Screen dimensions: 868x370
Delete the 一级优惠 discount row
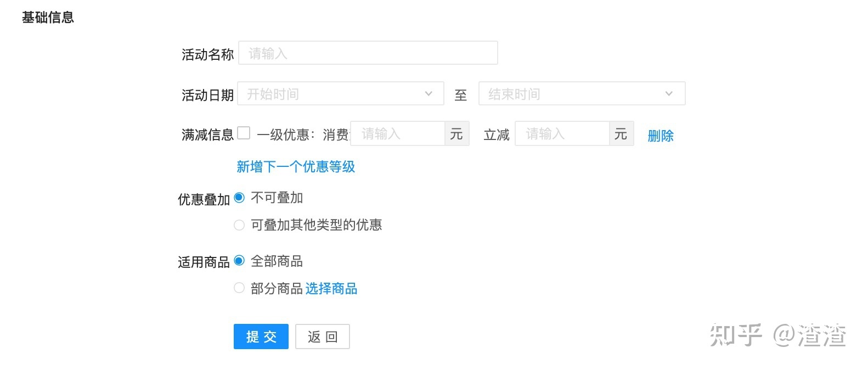tap(661, 136)
